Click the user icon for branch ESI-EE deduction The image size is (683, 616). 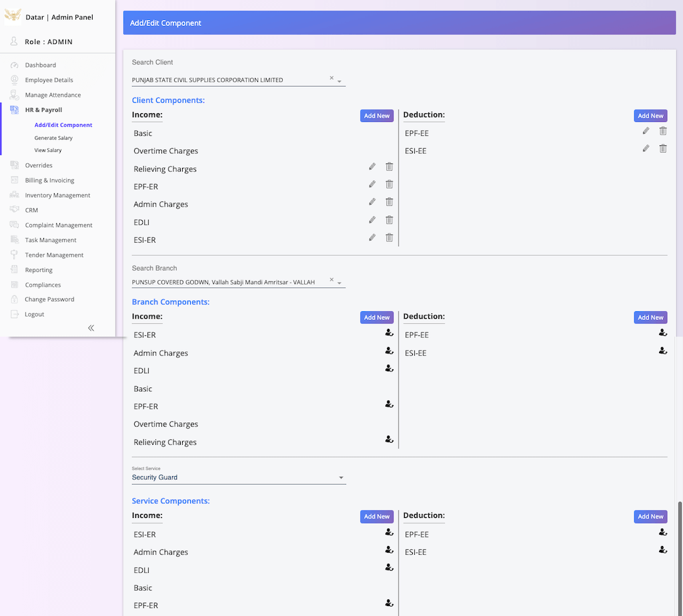point(663,351)
